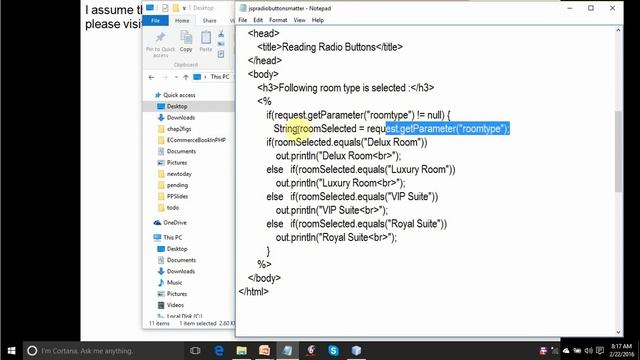Open File Explorer from the taskbar
The image size is (640, 360).
point(242,351)
